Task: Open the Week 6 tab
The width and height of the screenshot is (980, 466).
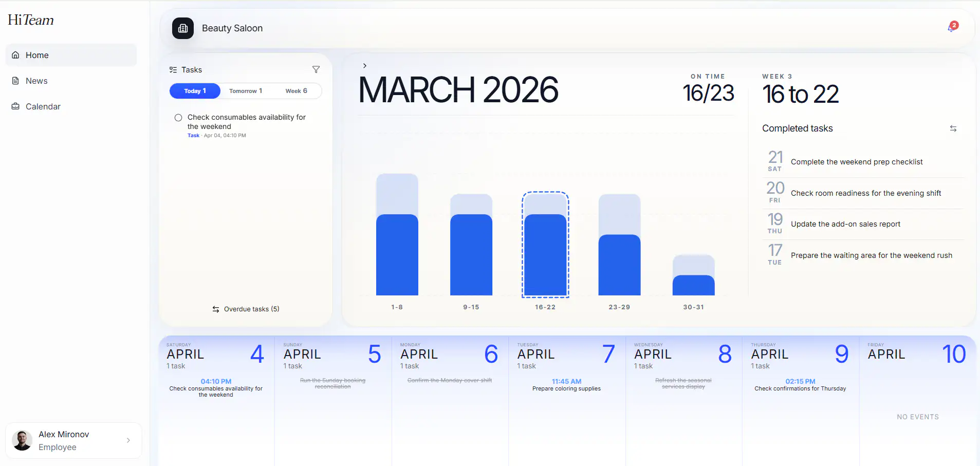Action: coord(296,91)
